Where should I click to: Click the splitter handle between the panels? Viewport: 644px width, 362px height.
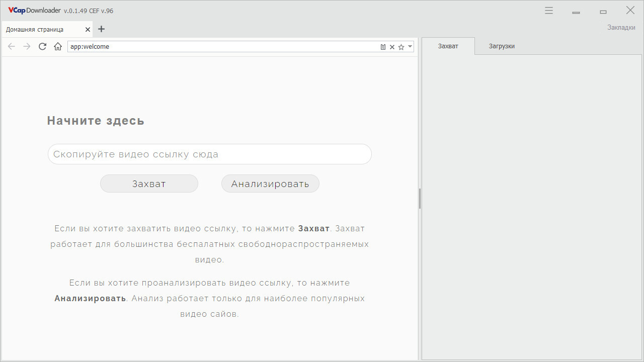tap(420, 199)
